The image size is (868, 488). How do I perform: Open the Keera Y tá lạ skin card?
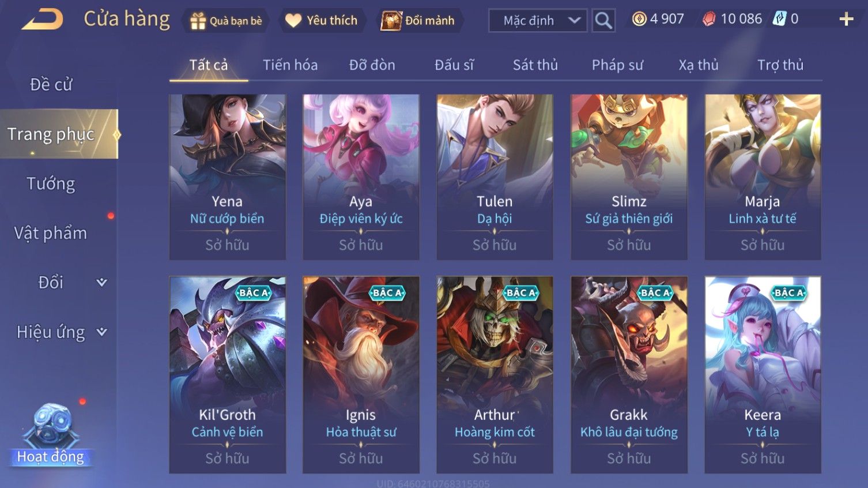point(763,375)
